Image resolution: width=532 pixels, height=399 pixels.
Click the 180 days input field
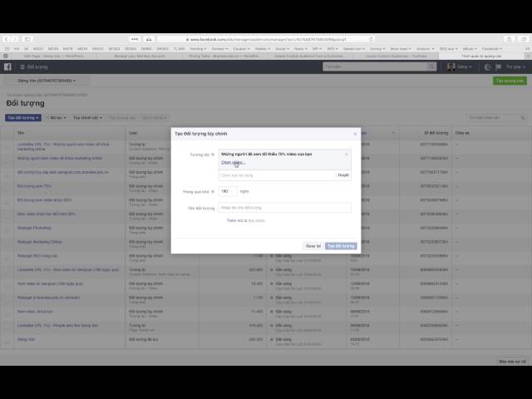(x=228, y=191)
